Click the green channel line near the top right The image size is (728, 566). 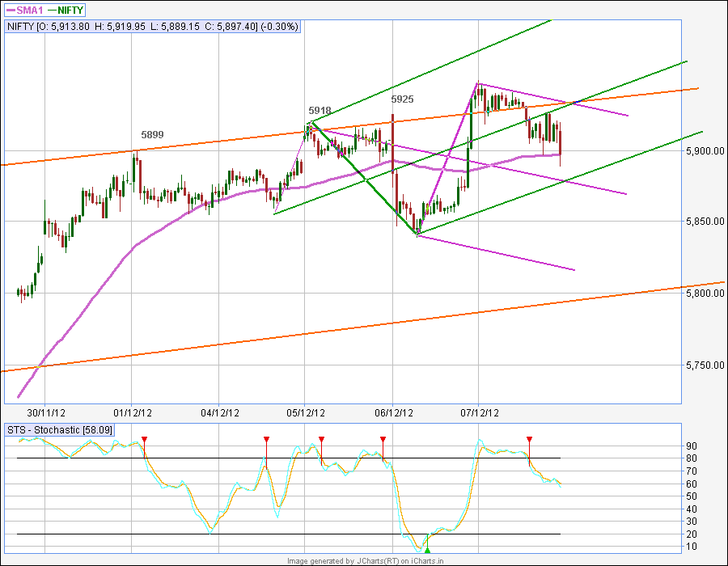point(647,77)
